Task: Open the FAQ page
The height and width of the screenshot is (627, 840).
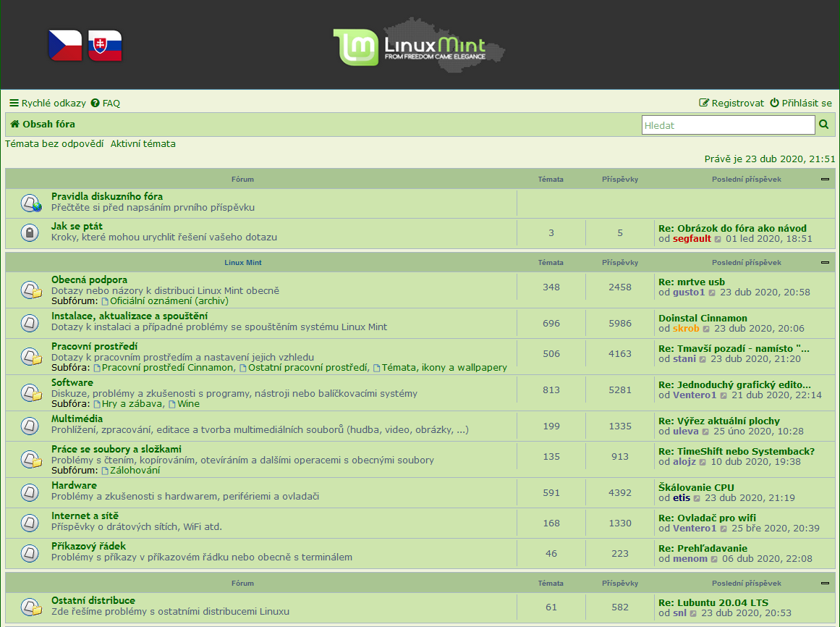Action: coord(106,104)
